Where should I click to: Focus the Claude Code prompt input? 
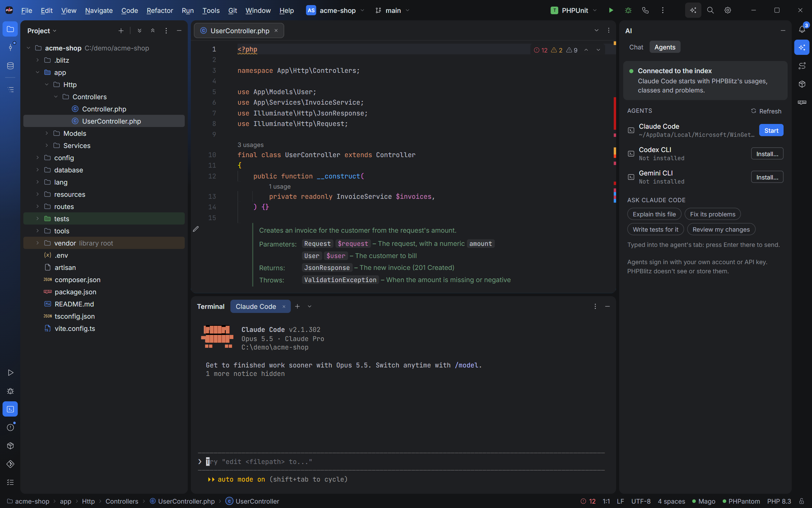point(402,462)
